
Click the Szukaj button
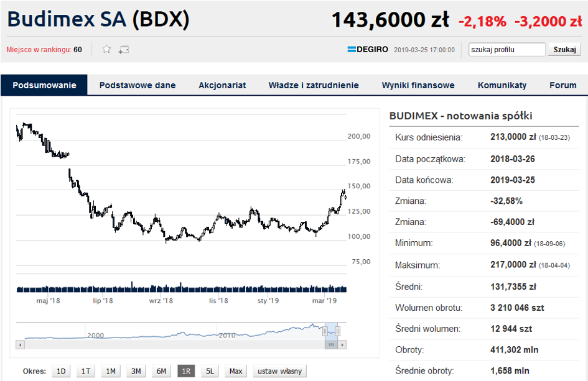564,50
